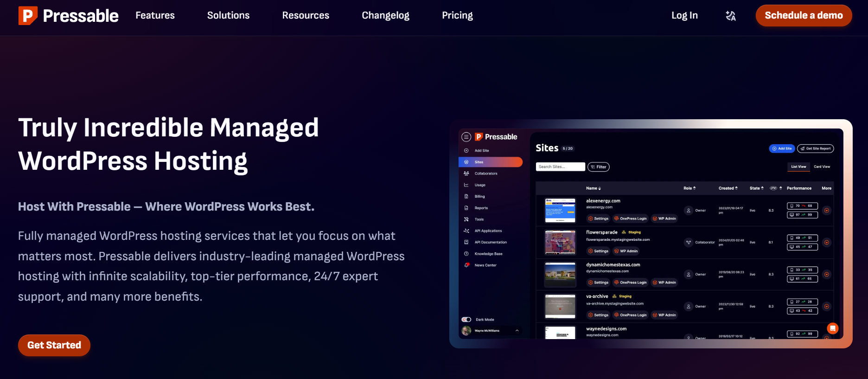Open the Billing icon in the sidebar
The image size is (868, 379).
(x=466, y=197)
